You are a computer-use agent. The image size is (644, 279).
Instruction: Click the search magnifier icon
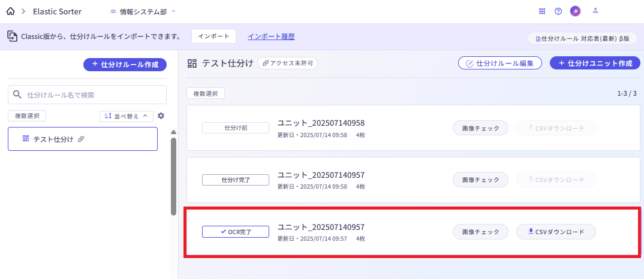17,95
